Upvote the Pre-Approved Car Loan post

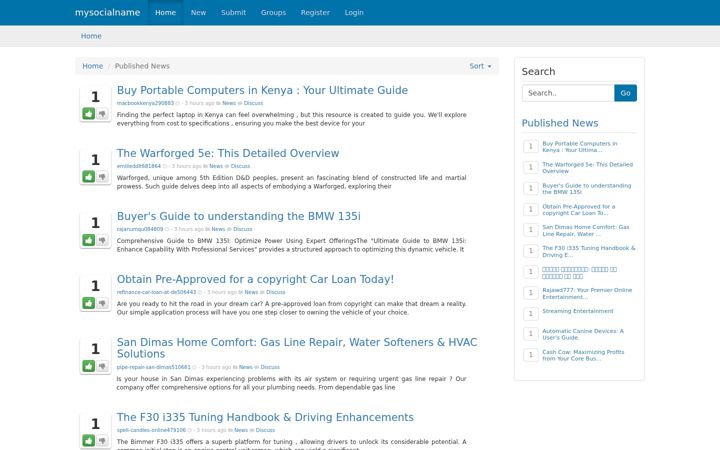[x=89, y=303]
